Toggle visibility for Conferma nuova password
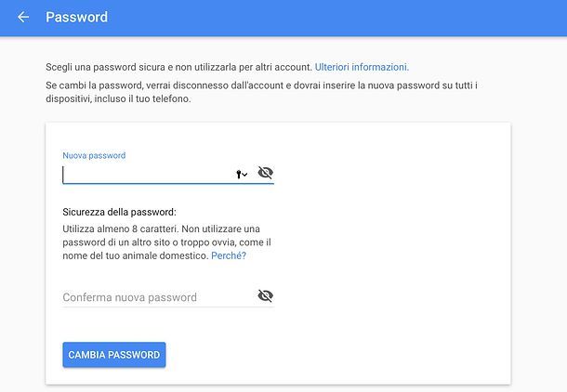Screen dimensions: 567x392 click(x=265, y=296)
